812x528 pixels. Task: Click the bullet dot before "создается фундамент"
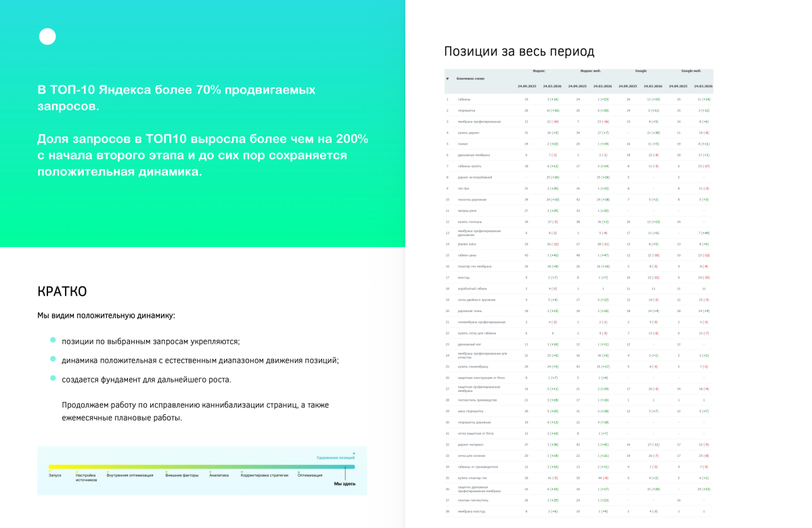point(53,378)
